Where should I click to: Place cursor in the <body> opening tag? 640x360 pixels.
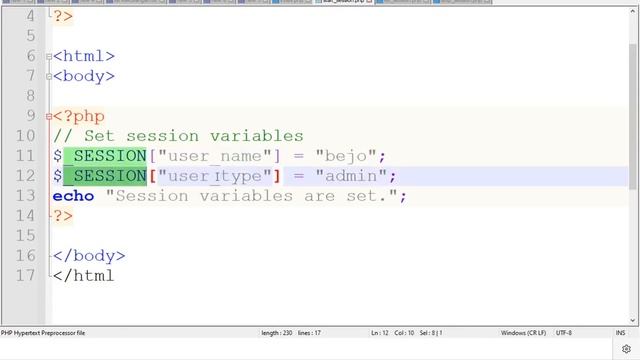click(x=84, y=76)
